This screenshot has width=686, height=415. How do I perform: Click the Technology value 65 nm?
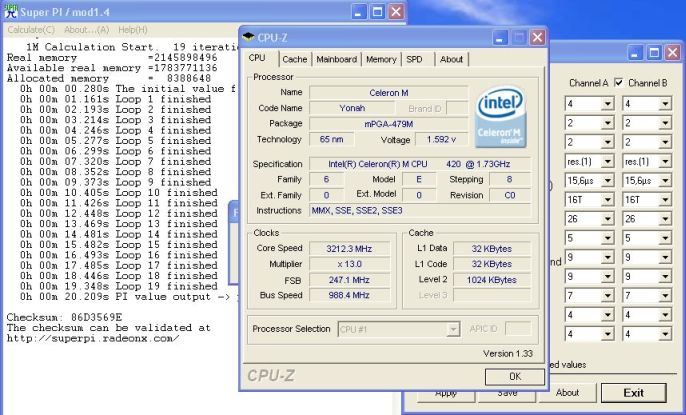[x=331, y=139]
